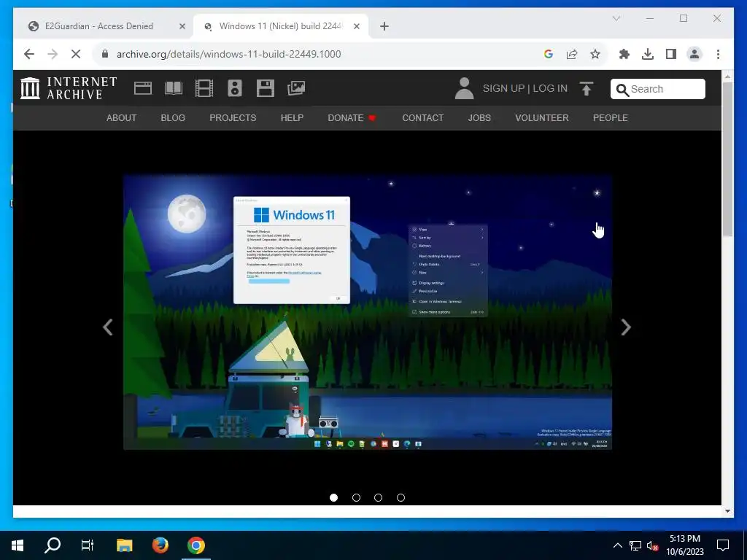Open the Chrome profile avatar
The width and height of the screenshot is (747, 560).
click(694, 54)
